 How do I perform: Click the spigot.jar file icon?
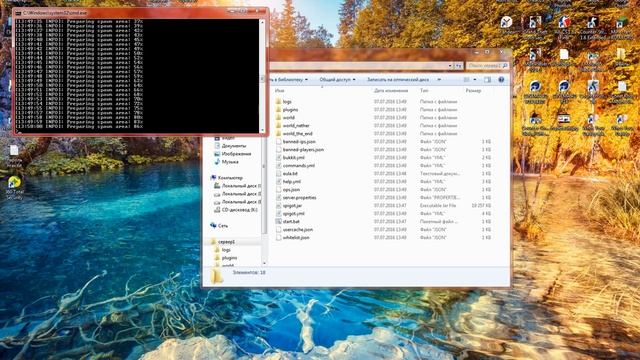[x=278, y=205]
